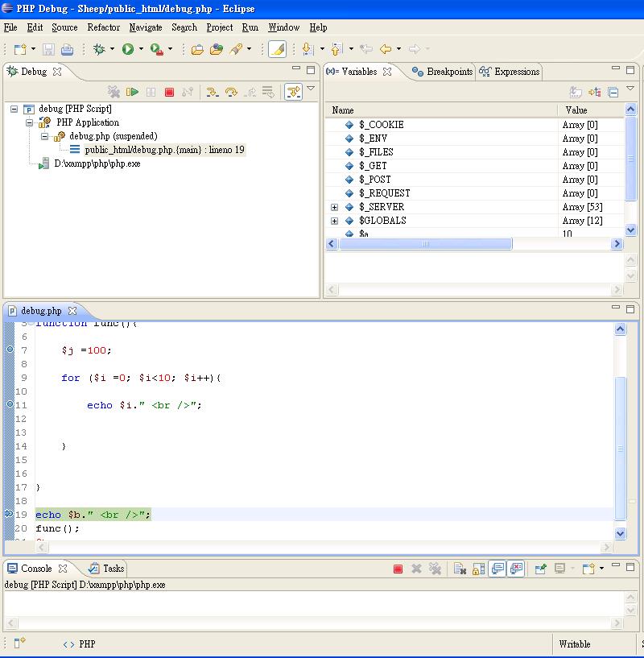Click Drop to Frame icon

click(268, 92)
